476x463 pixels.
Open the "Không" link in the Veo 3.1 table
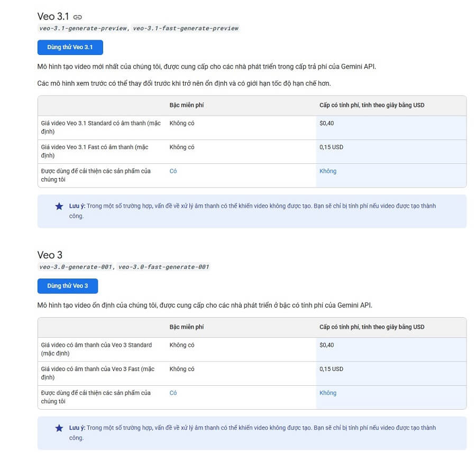point(327,171)
